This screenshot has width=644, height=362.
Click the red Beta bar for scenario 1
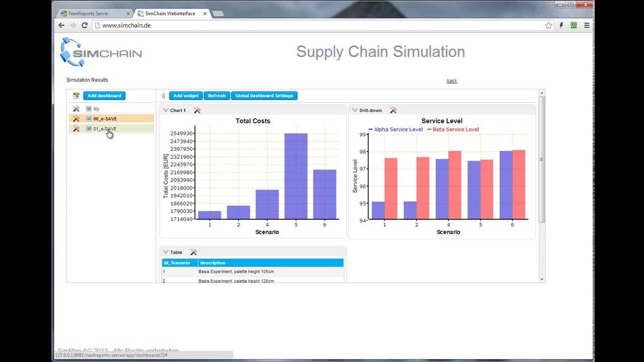(x=391, y=189)
